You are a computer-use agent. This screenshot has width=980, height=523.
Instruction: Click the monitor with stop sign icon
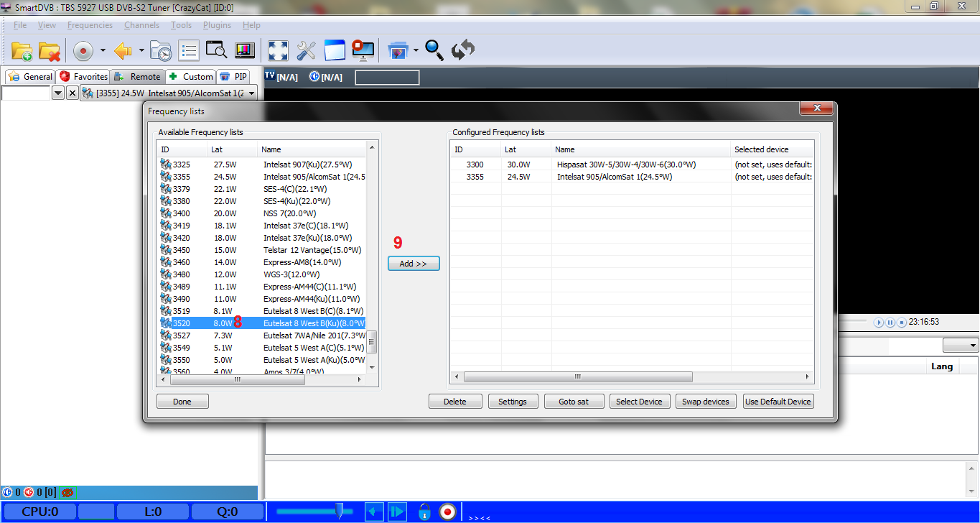pyautogui.click(x=363, y=50)
